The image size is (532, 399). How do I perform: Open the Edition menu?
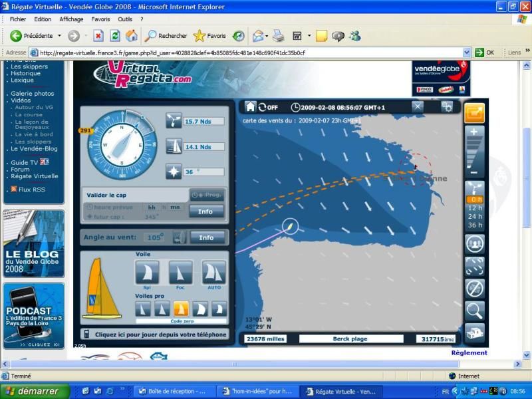(x=43, y=19)
